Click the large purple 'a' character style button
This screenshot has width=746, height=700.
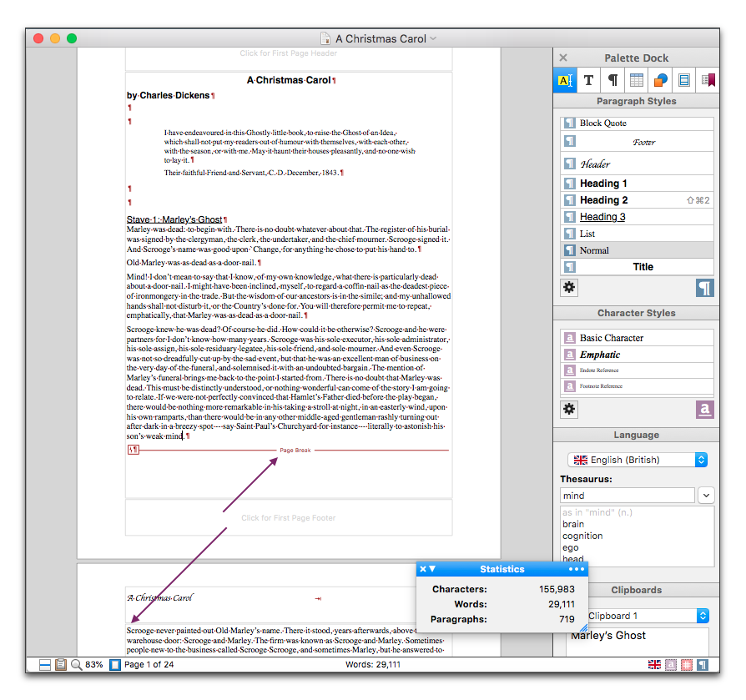click(x=705, y=410)
